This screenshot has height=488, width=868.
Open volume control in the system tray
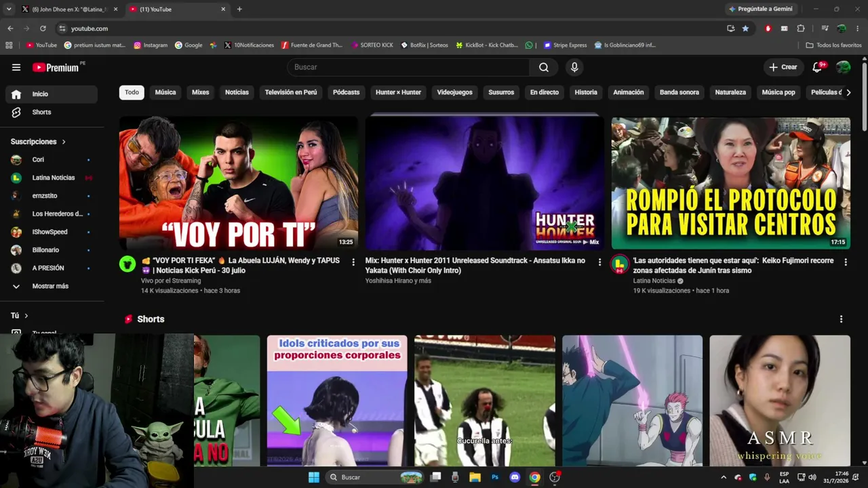click(x=812, y=477)
